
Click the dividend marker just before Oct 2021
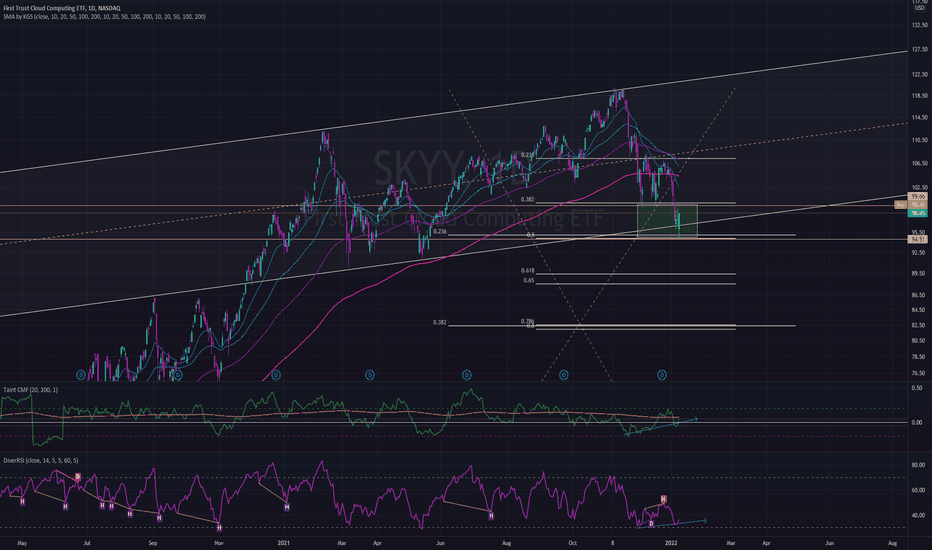(x=563, y=375)
